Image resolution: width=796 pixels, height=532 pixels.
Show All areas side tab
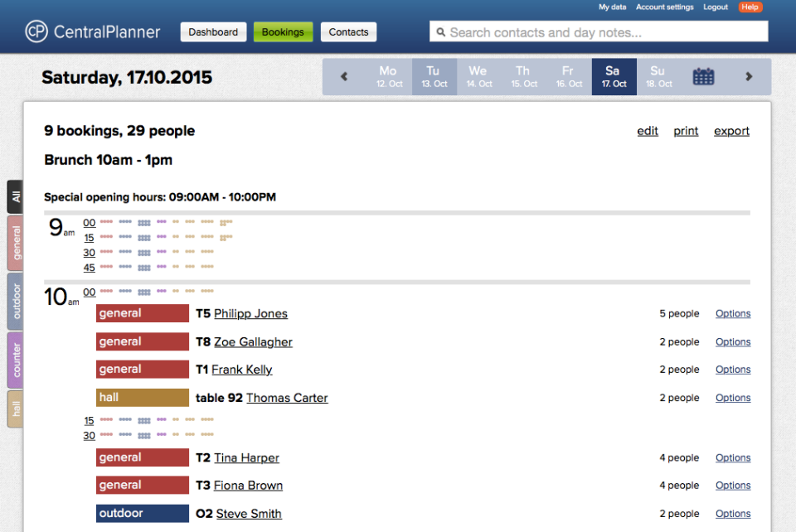15,196
